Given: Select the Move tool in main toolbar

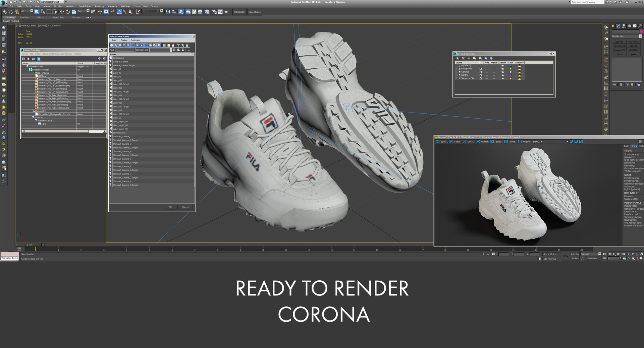Looking at the screenshot, I should click(x=61, y=12).
